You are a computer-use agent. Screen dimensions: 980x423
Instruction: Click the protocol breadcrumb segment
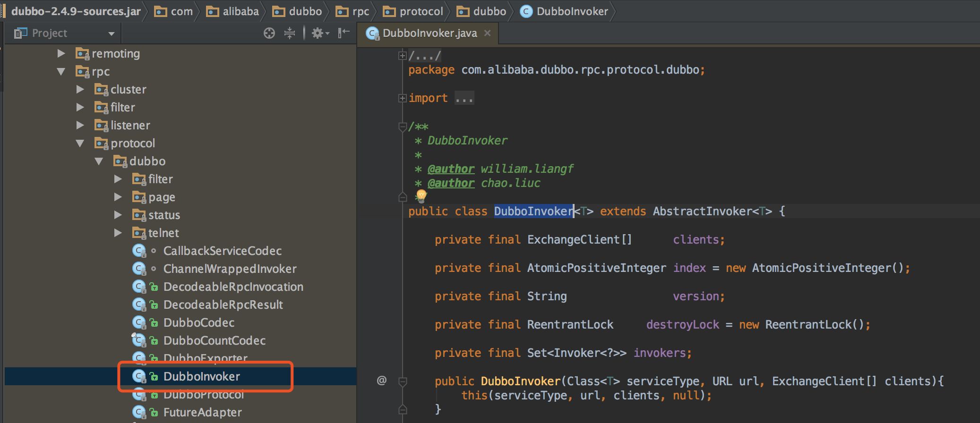[x=413, y=11]
